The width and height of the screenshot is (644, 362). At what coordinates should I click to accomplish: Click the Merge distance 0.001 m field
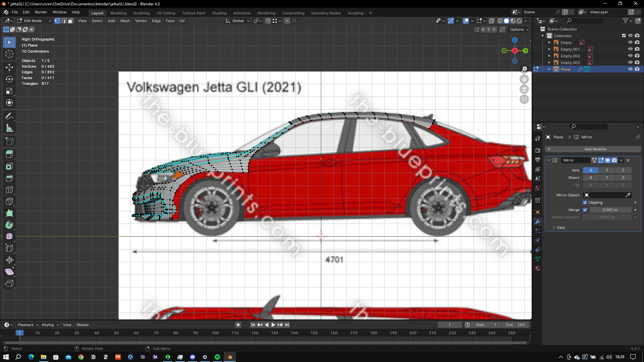coord(610,210)
